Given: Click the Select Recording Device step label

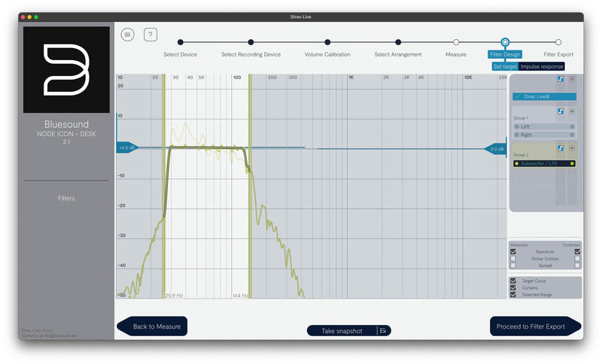Looking at the screenshot, I should [251, 54].
